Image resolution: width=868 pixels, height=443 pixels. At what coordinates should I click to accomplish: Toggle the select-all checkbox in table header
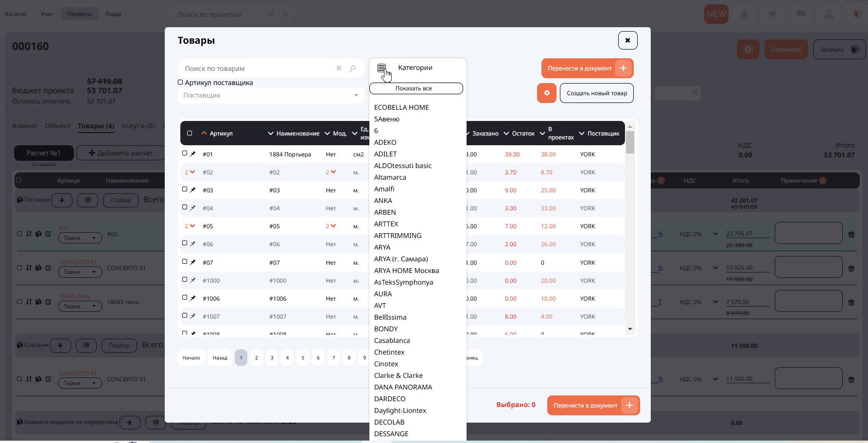[x=190, y=133]
